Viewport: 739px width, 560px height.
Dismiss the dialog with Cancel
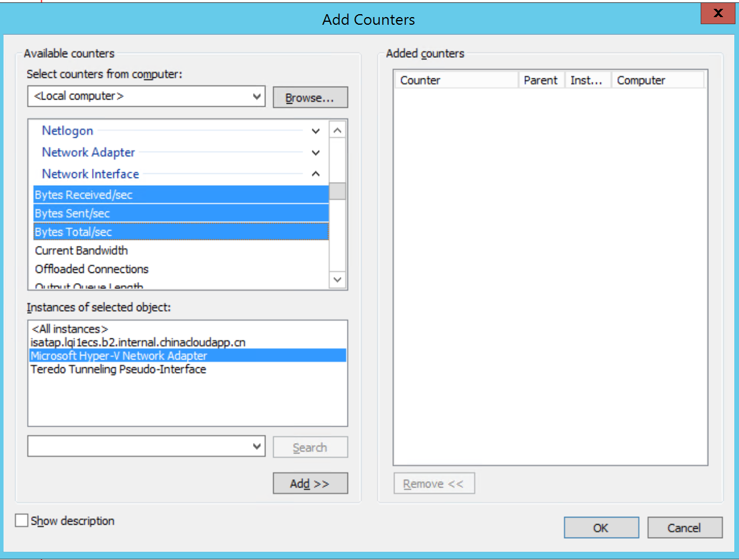tap(684, 527)
